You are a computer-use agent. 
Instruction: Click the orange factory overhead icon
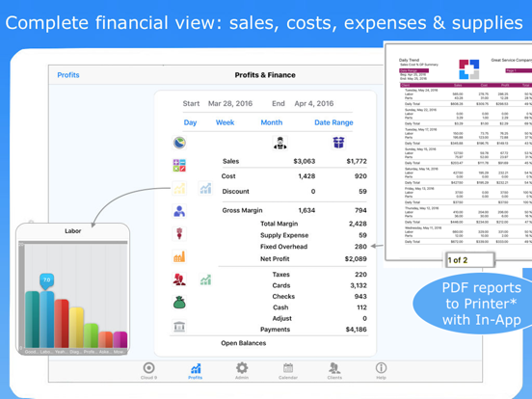pyautogui.click(x=179, y=256)
